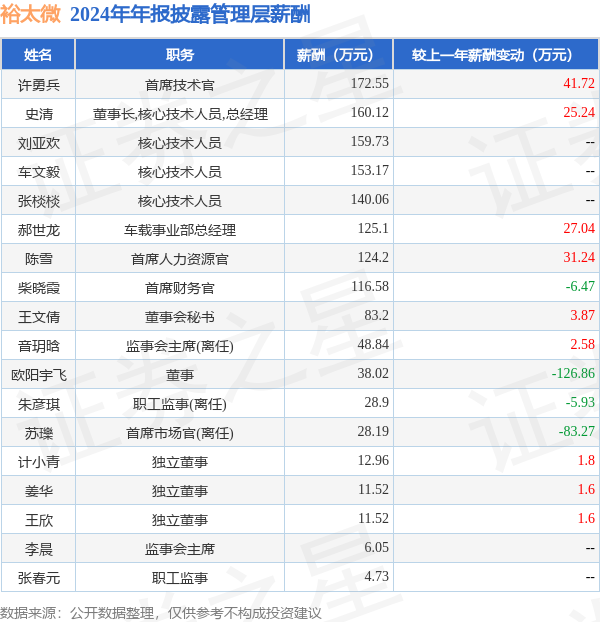Viewport: 600px width, 622px height.
Task: Click the 首席市场官(离任) position cell
Action: click(x=180, y=433)
